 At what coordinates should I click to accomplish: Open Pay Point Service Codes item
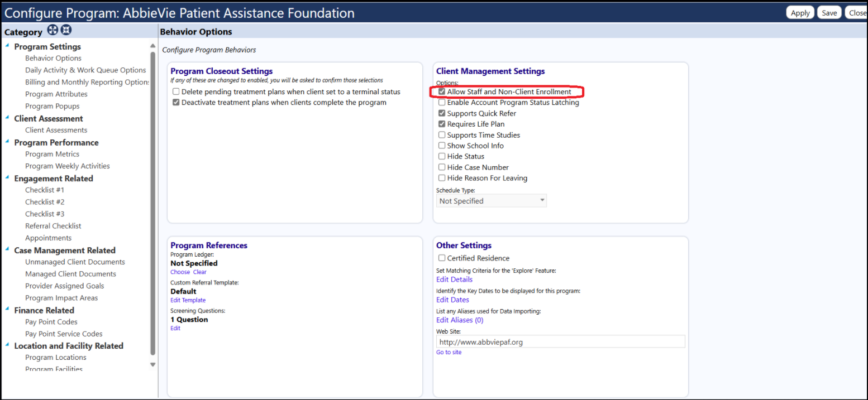point(64,334)
